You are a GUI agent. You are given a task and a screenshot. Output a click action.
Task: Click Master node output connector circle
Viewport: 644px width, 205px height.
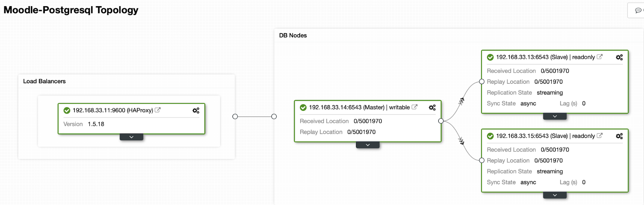(x=441, y=121)
